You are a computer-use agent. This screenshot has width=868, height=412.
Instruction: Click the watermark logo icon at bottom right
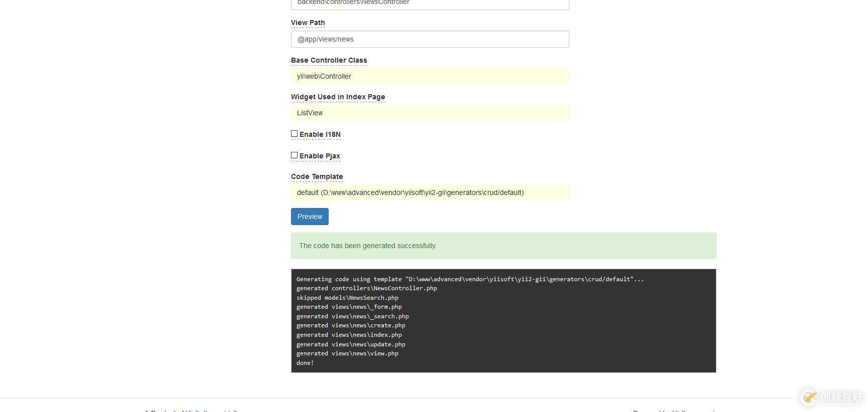coord(809,397)
